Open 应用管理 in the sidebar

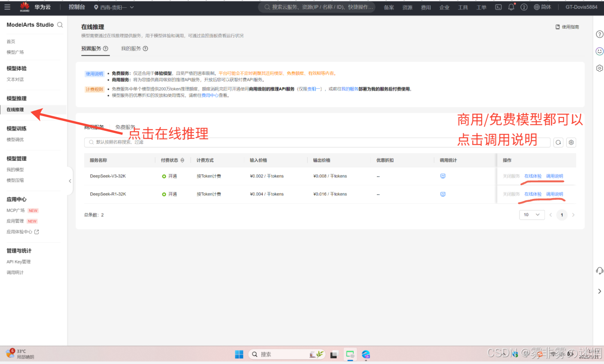[x=15, y=221]
